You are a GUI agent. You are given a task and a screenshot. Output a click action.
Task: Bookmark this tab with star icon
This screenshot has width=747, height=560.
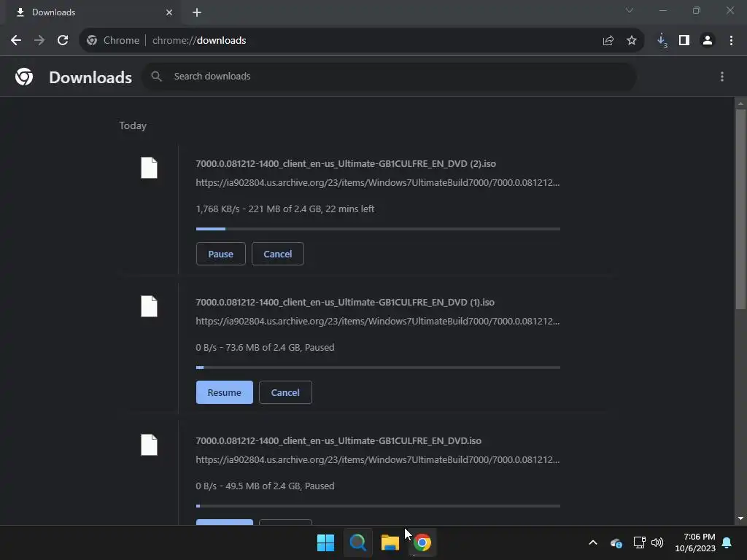632,41
